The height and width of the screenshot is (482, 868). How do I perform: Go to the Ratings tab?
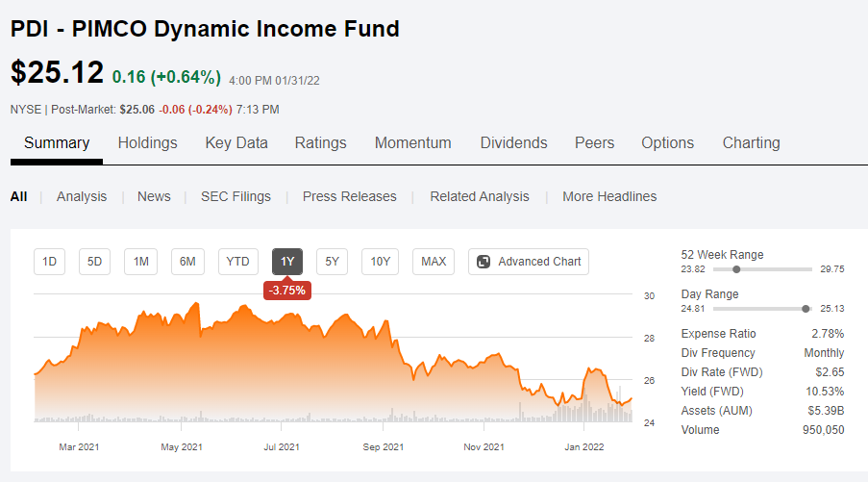(x=320, y=143)
